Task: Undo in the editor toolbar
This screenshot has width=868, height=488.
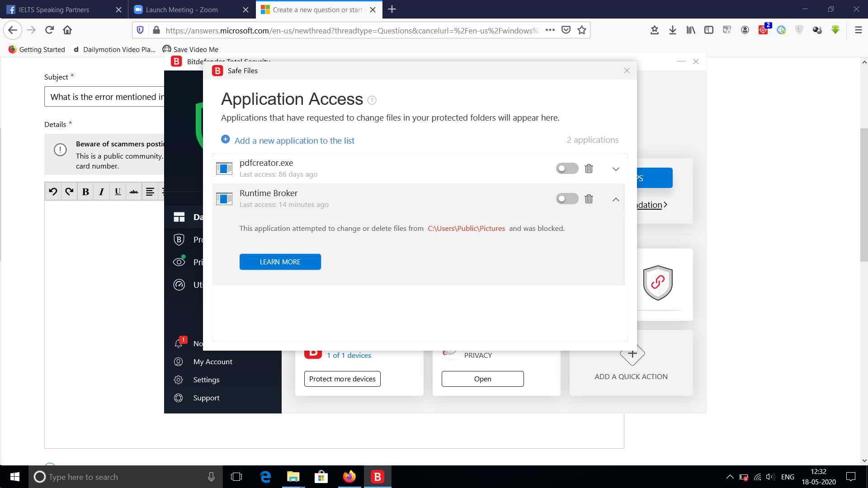Action: 53,192
